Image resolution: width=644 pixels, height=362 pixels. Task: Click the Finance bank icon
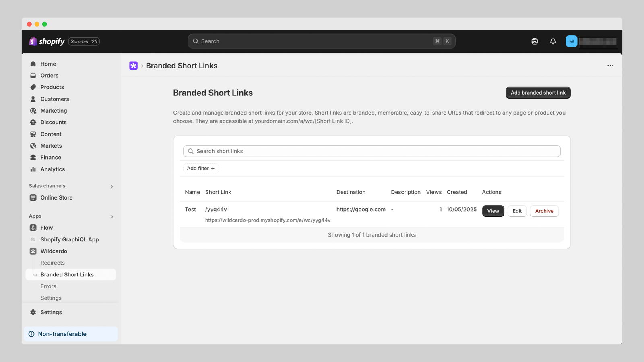click(33, 157)
